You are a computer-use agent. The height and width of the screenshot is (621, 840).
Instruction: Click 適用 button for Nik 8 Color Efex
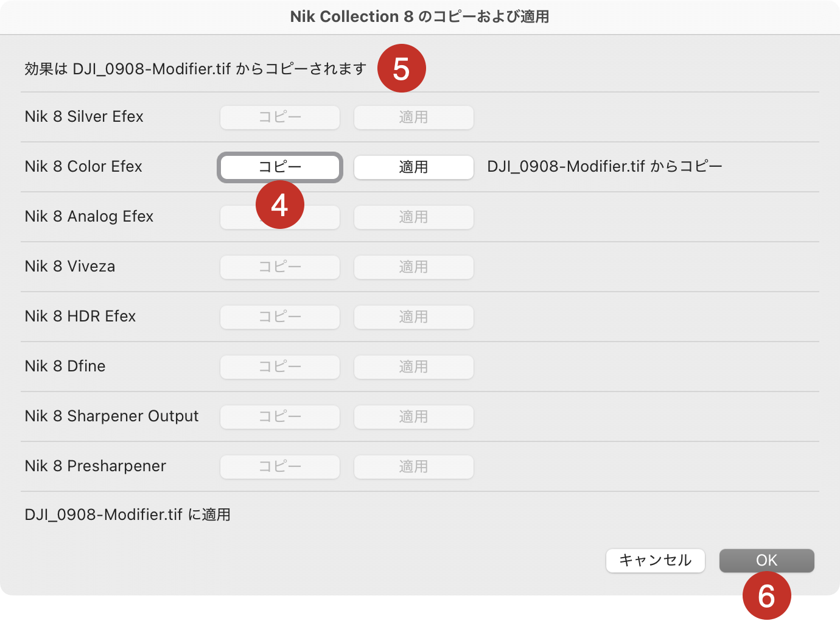coord(414,167)
